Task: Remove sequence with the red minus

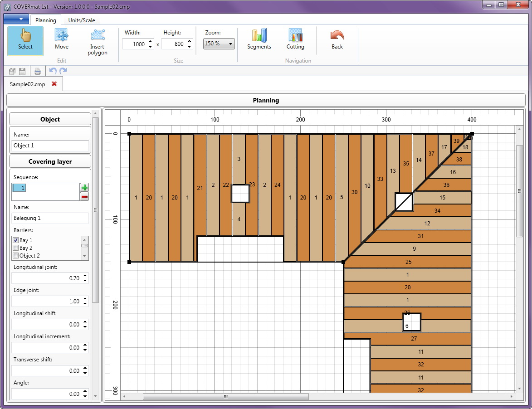Action: coord(84,196)
